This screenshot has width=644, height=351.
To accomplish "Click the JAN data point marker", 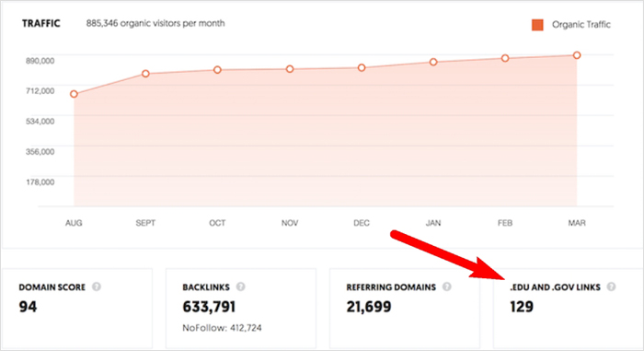I will (433, 62).
